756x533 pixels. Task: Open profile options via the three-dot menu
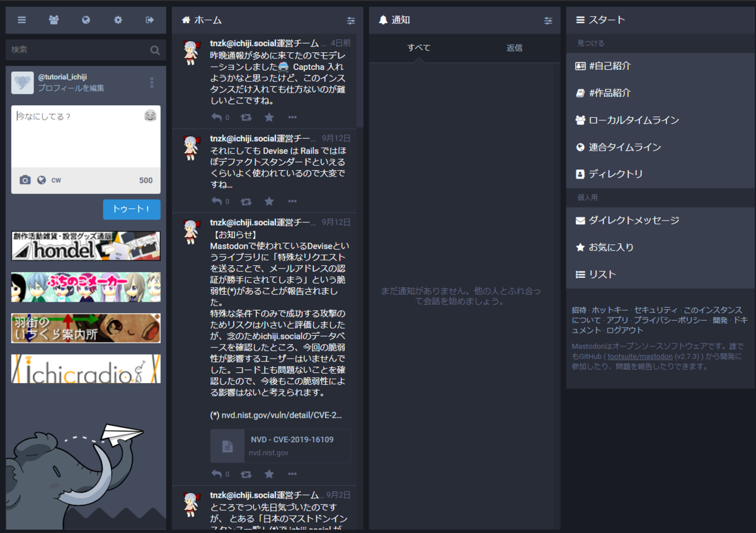(x=151, y=83)
